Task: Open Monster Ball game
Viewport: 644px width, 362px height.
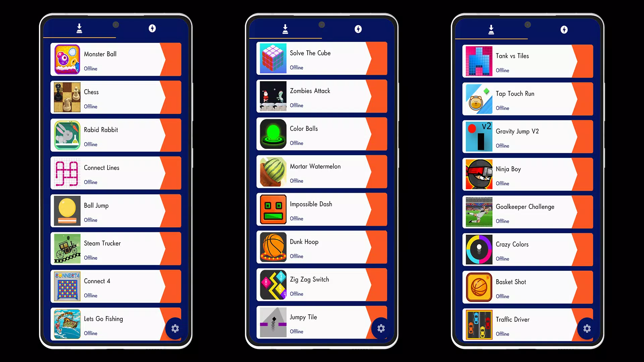Action: click(116, 59)
